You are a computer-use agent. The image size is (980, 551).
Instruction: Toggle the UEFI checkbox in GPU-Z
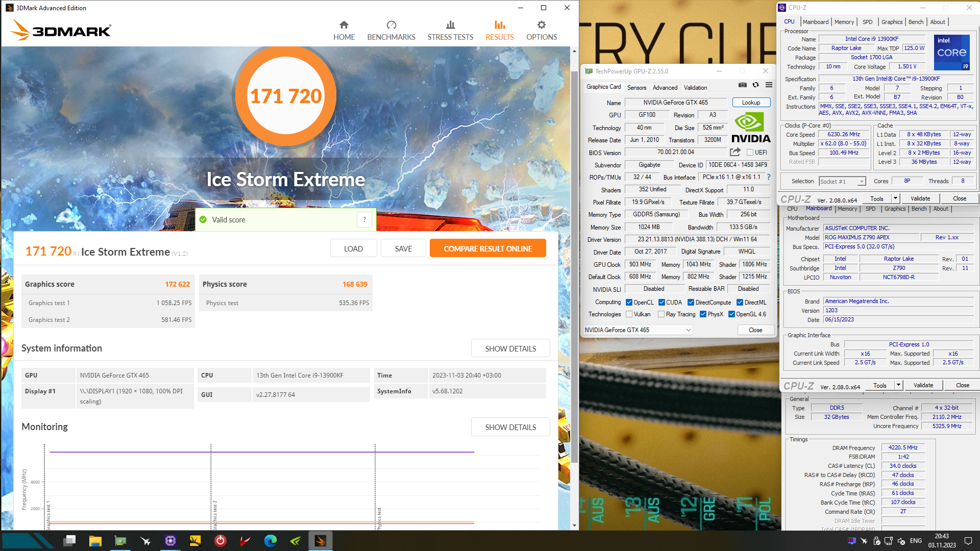point(750,153)
